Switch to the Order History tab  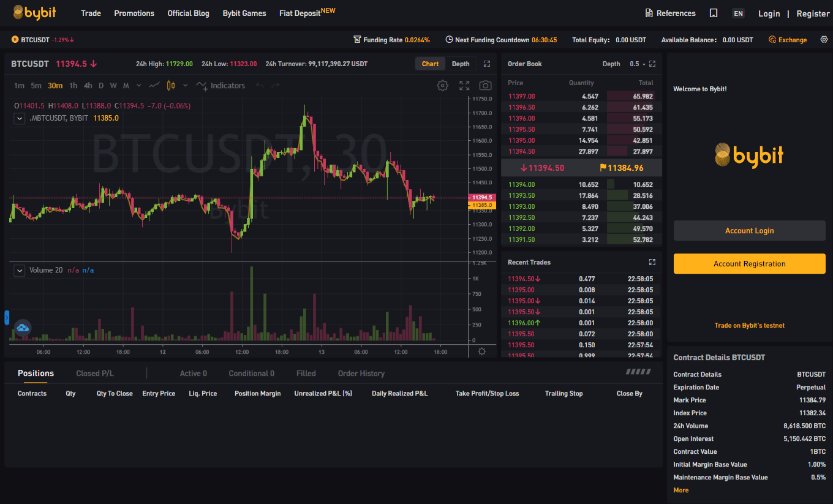pos(361,374)
